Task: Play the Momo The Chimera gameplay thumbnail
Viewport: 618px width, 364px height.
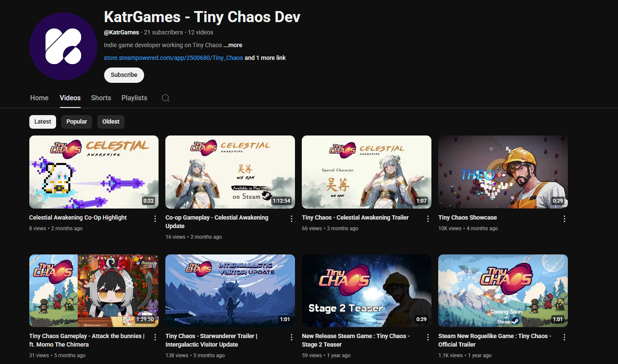Action: tap(94, 291)
